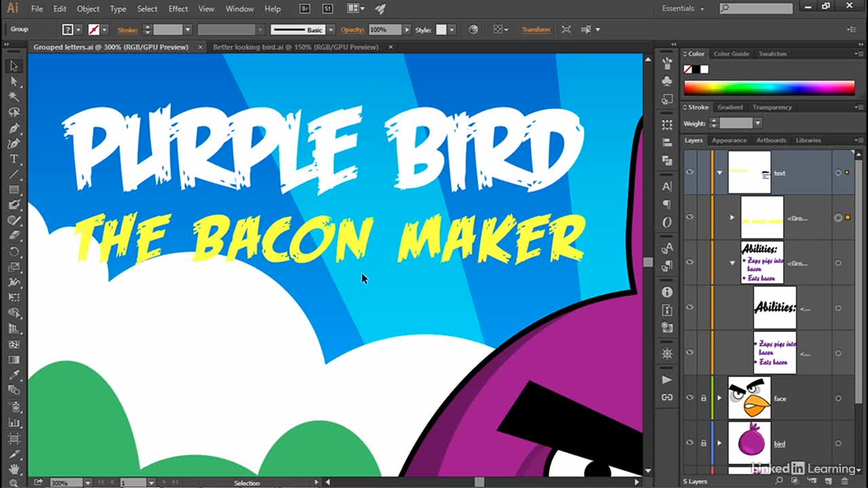Open the Actions panel play icon
Viewport: 868px width, 488px height.
[x=667, y=380]
